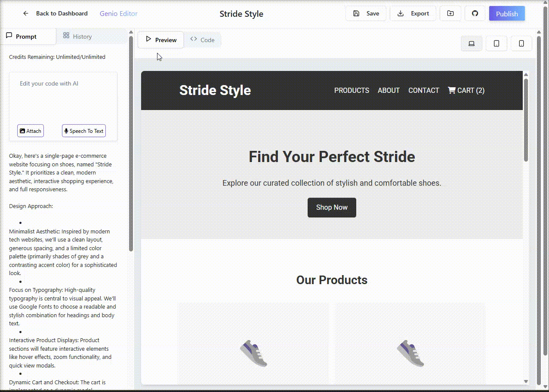The height and width of the screenshot is (392, 549).
Task: Open the Prompt tab
Action: [x=27, y=37]
